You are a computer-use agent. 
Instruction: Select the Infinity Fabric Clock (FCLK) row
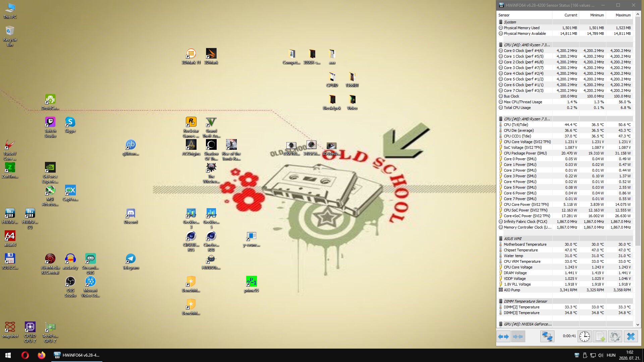(565, 222)
